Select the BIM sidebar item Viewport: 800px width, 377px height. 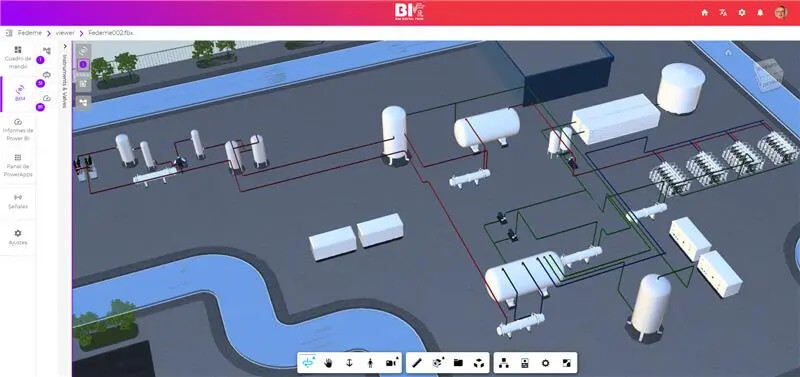coord(19,93)
